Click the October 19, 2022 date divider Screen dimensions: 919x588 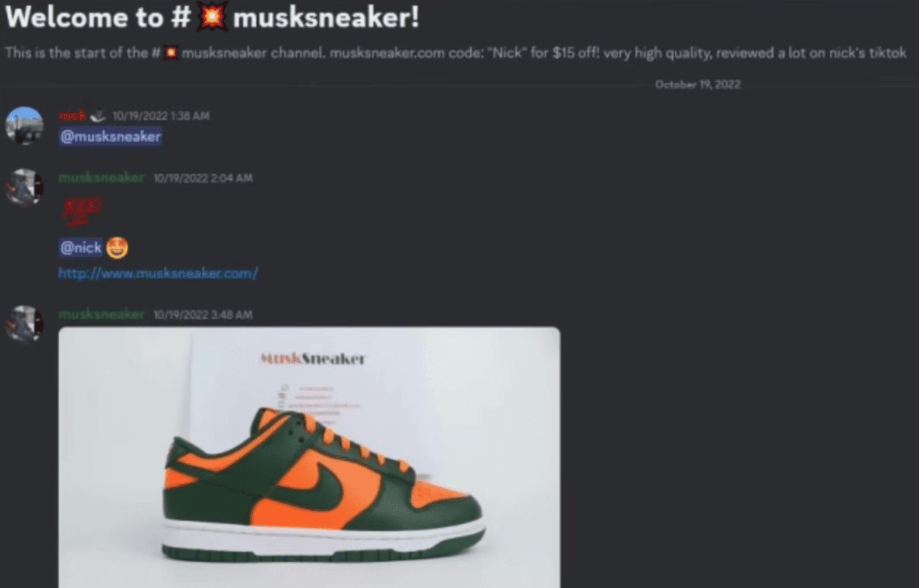click(697, 85)
